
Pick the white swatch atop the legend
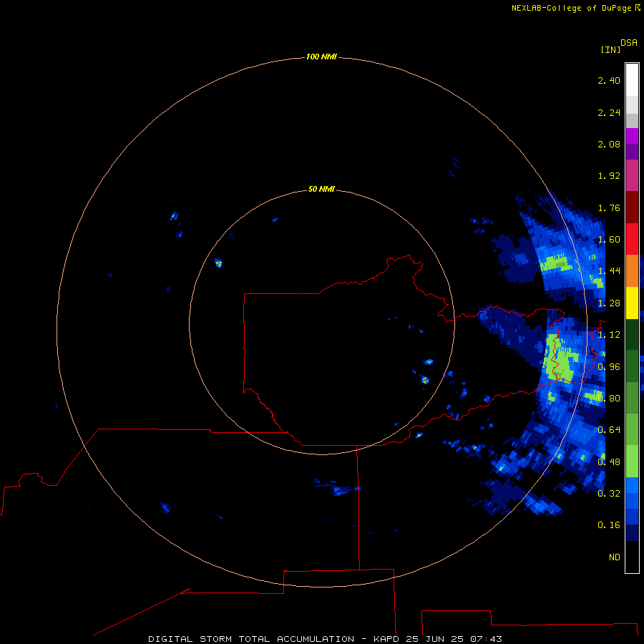point(632,79)
